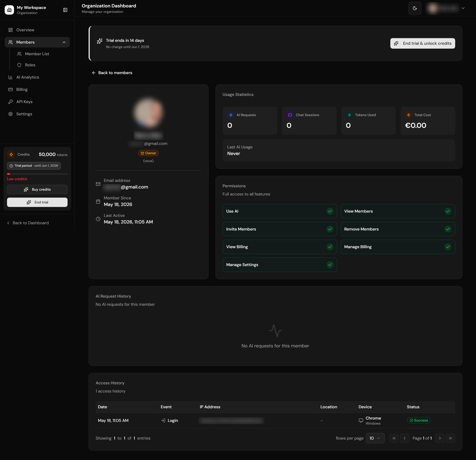Open the Rows per page dropdown
The width and height of the screenshot is (476, 460).
(375, 438)
